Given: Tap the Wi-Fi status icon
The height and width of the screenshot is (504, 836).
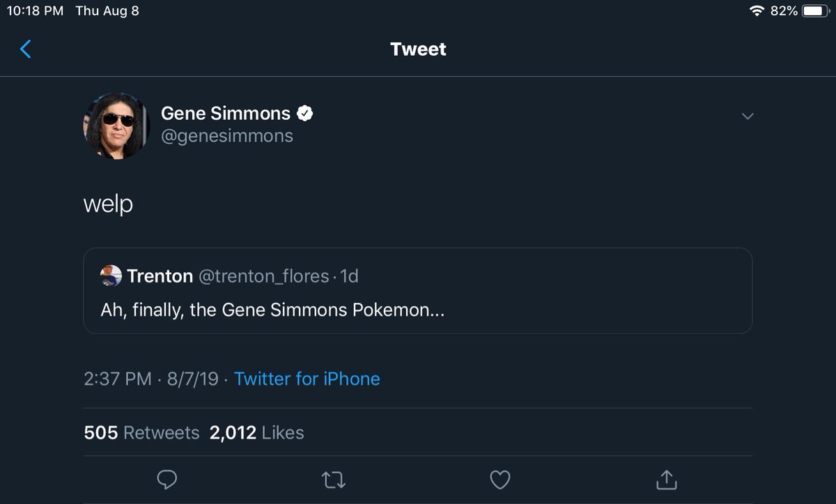Looking at the screenshot, I should click(x=757, y=11).
